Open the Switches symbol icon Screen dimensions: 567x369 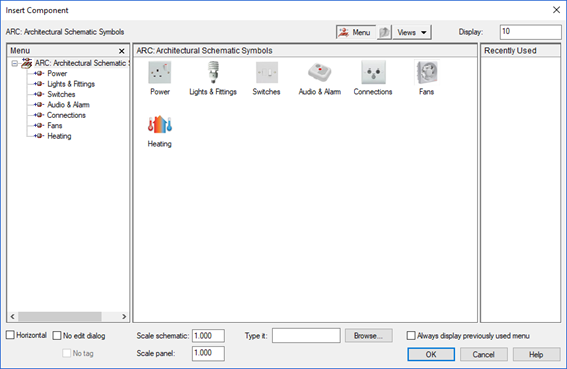click(x=267, y=72)
